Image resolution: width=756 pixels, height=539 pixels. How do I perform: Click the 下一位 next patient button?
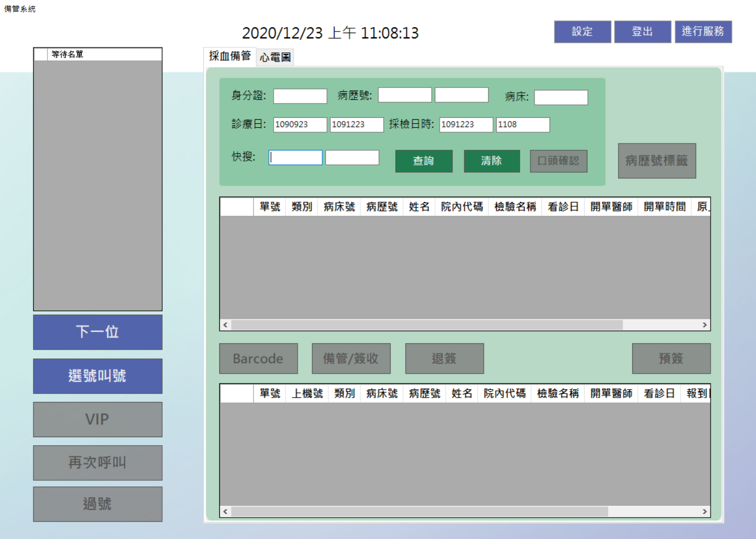coord(98,332)
